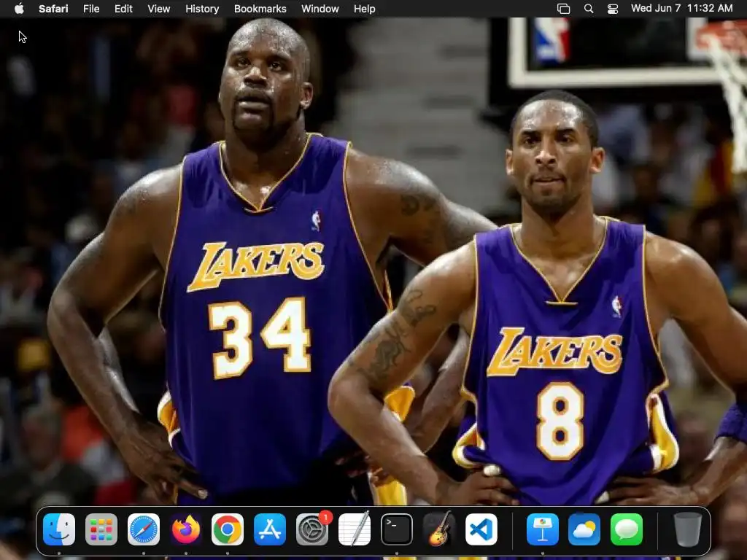Image resolution: width=747 pixels, height=560 pixels.
Task: Open Firefox from the Dock
Action: tap(185, 529)
